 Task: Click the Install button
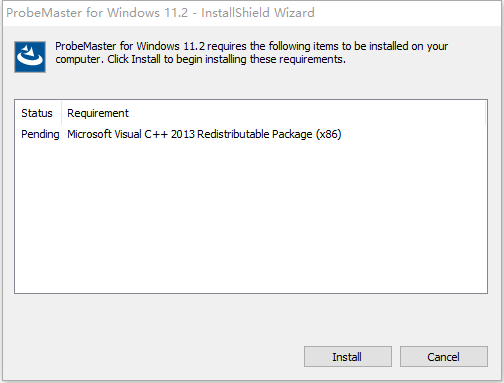point(348,357)
